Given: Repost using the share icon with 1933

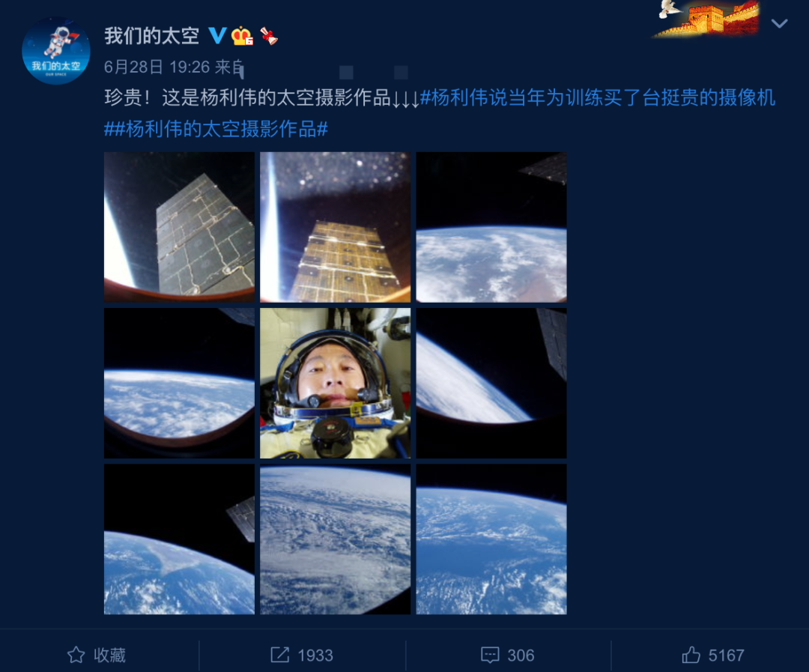Looking at the screenshot, I should coord(302,655).
